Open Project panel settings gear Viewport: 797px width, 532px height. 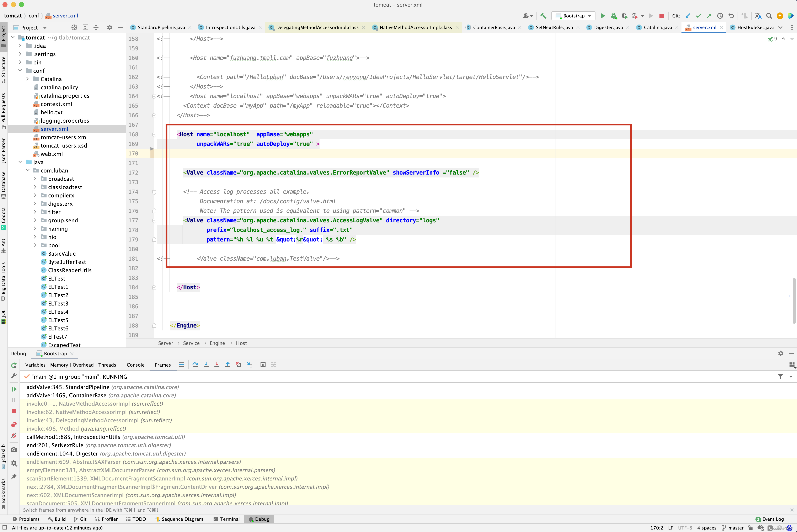[x=109, y=27]
